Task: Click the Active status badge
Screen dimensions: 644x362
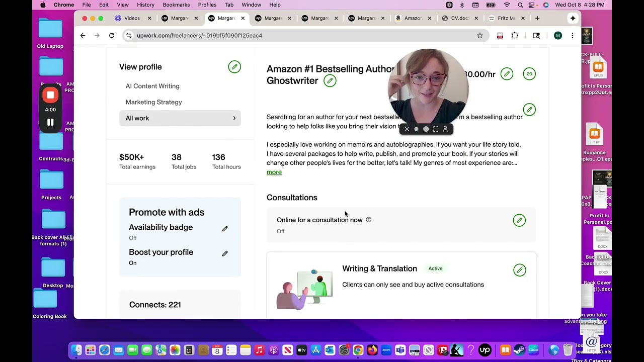Action: click(436, 268)
